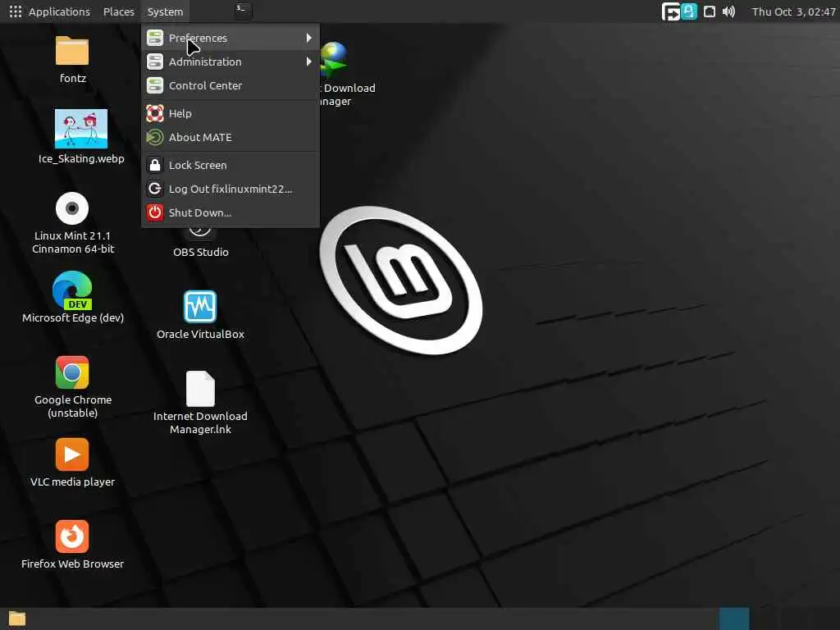This screenshot has width=840, height=630.
Task: Choose Shut Down from System menu
Action: pos(231,212)
